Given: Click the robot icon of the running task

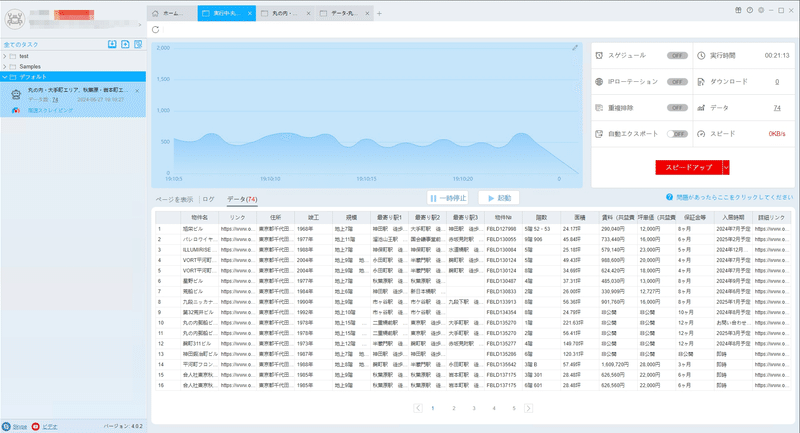Looking at the screenshot, I should click(x=16, y=95).
